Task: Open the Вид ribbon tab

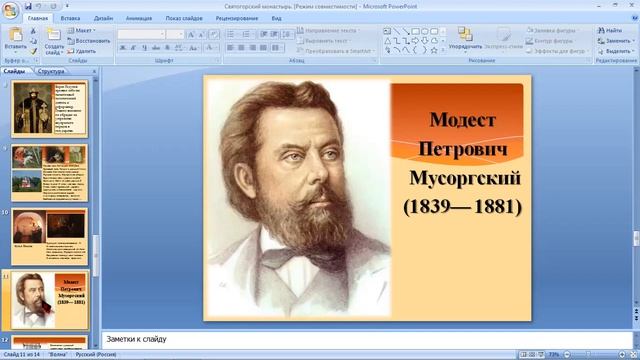Action: [276, 18]
